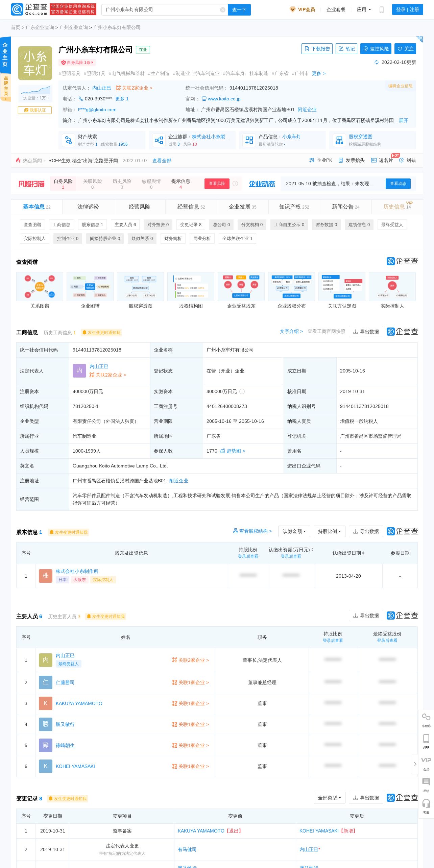The width and height of the screenshot is (434, 868).
Task: Click the 财产线索 icon
Action: point(69,140)
